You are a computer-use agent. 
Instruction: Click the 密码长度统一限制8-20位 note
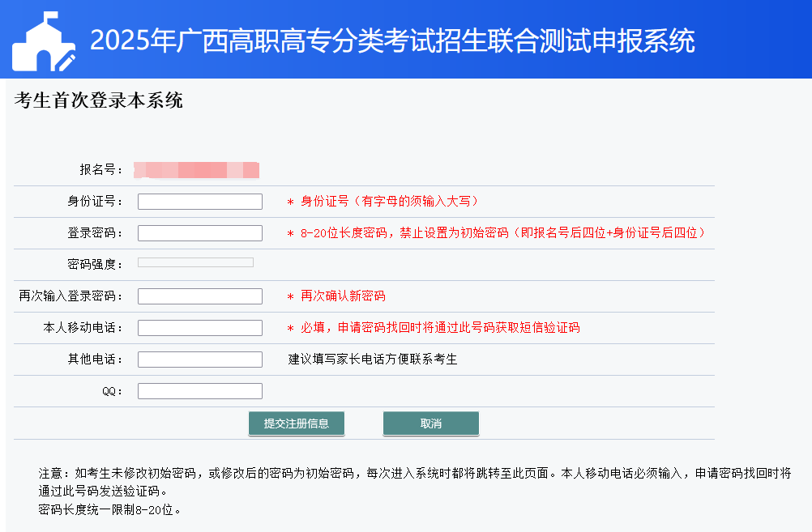[109, 510]
